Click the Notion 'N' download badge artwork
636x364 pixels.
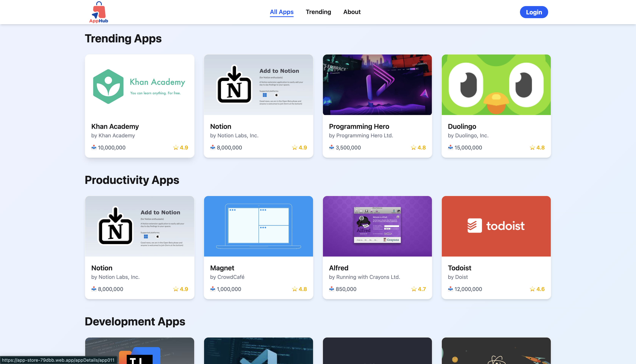(x=234, y=85)
